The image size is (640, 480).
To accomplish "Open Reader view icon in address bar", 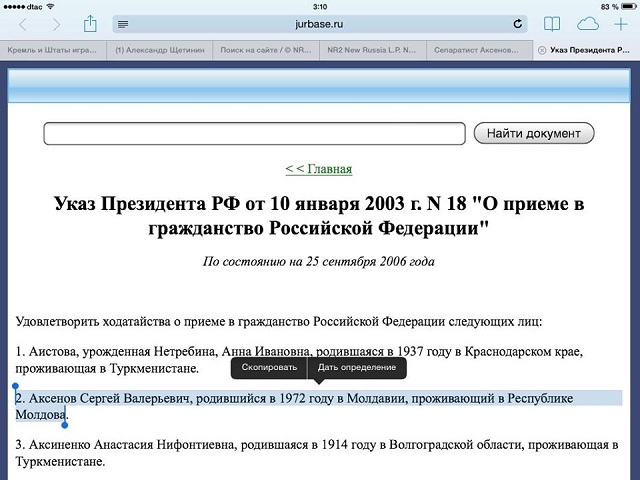I will tap(122, 23).
